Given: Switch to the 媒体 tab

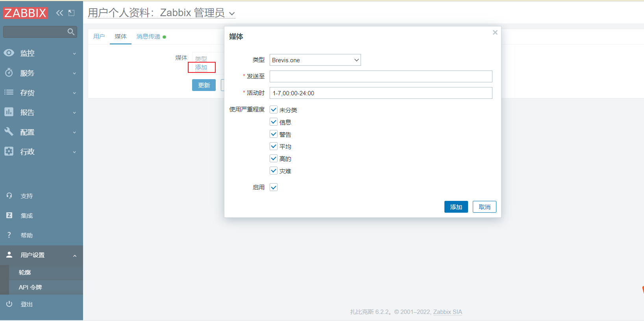Looking at the screenshot, I should point(120,37).
